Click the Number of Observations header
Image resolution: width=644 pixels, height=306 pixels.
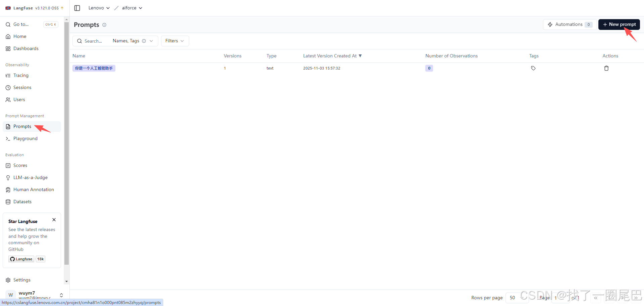451,56
